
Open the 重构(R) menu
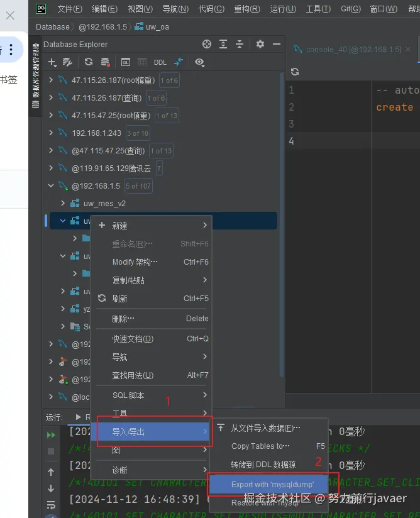coord(247,9)
